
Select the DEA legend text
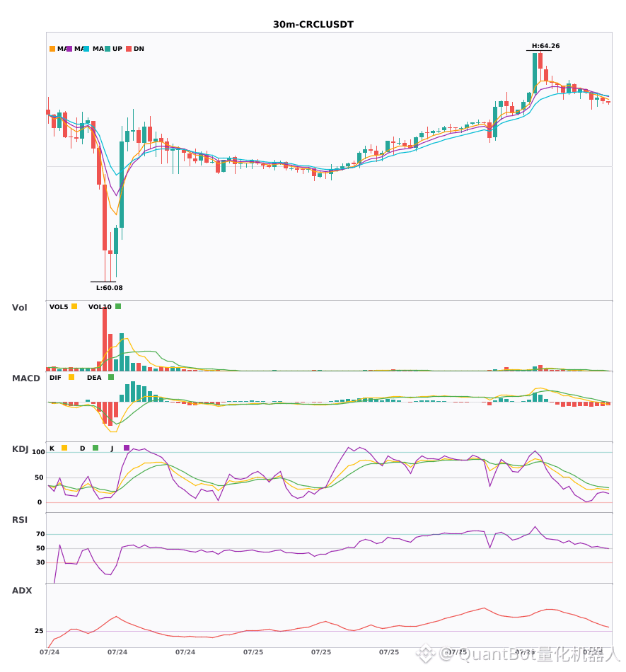pyautogui.click(x=94, y=378)
